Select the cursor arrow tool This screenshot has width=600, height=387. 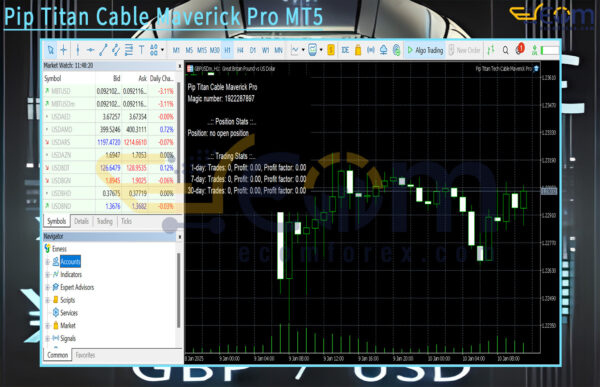pos(51,50)
